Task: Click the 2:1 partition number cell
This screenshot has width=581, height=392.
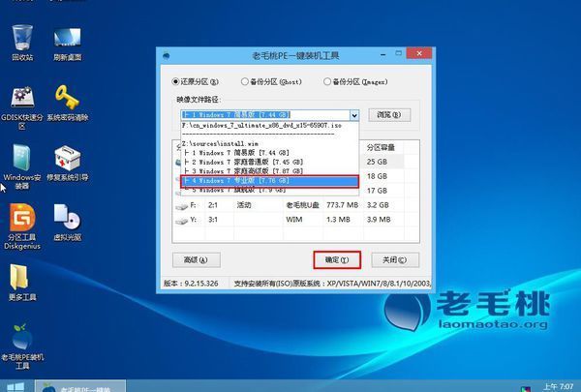Action: [x=213, y=205]
